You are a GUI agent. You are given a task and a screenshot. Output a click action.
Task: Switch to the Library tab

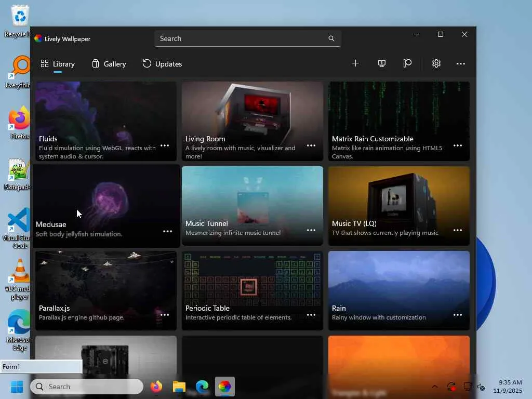[x=58, y=64]
